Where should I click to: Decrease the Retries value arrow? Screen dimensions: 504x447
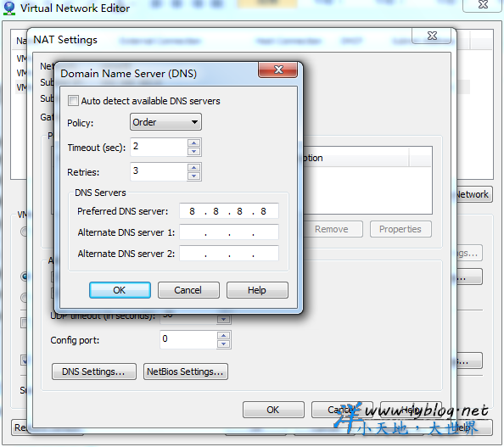(193, 176)
